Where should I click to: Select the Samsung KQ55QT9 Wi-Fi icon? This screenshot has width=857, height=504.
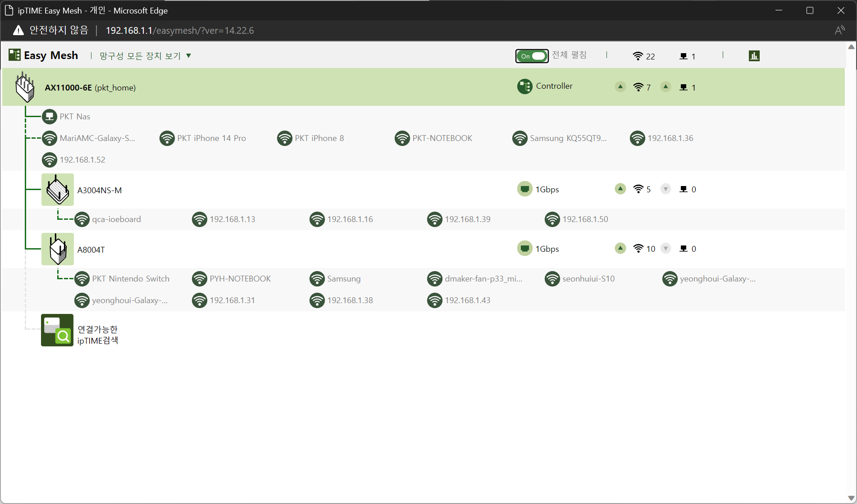[x=520, y=138]
